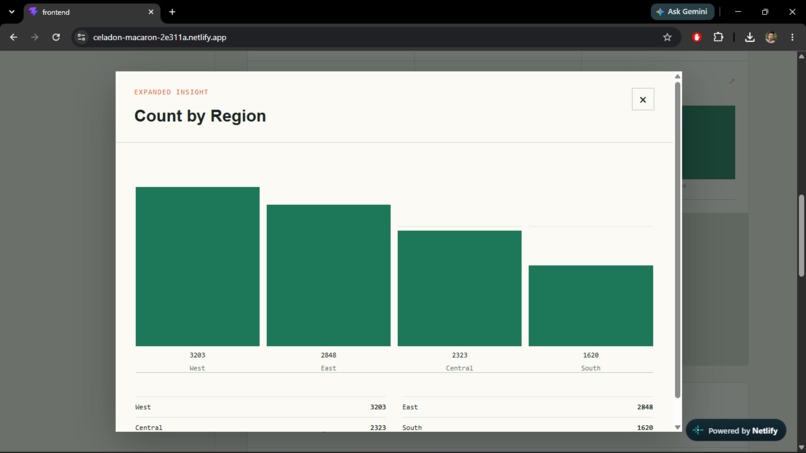
Task: Minimize the browser window
Action: (738, 12)
